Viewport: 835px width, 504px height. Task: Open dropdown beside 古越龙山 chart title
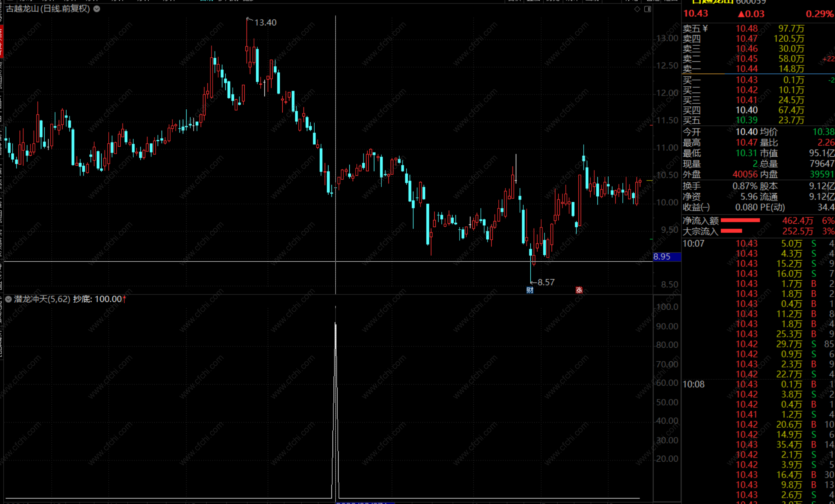(97, 9)
